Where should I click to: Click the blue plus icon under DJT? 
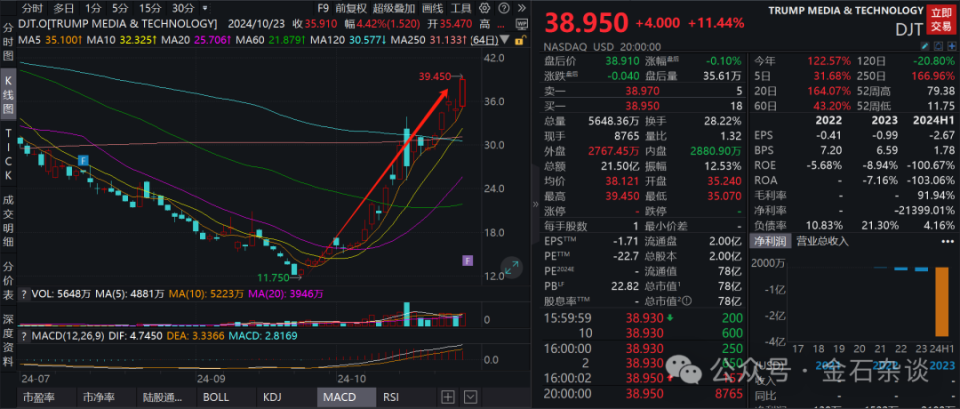[951, 46]
